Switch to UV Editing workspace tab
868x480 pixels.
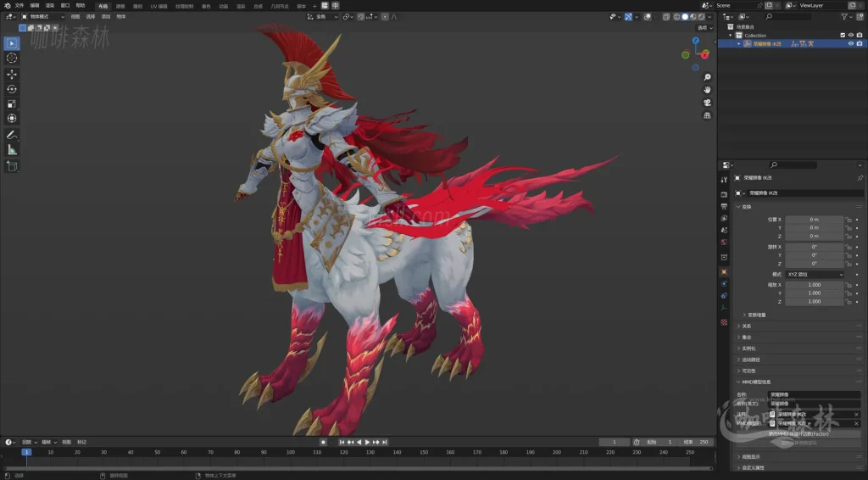159,6
